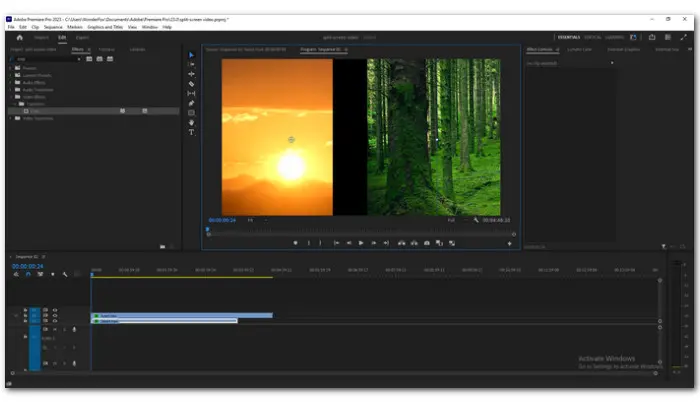Step back one frame

coord(349,243)
